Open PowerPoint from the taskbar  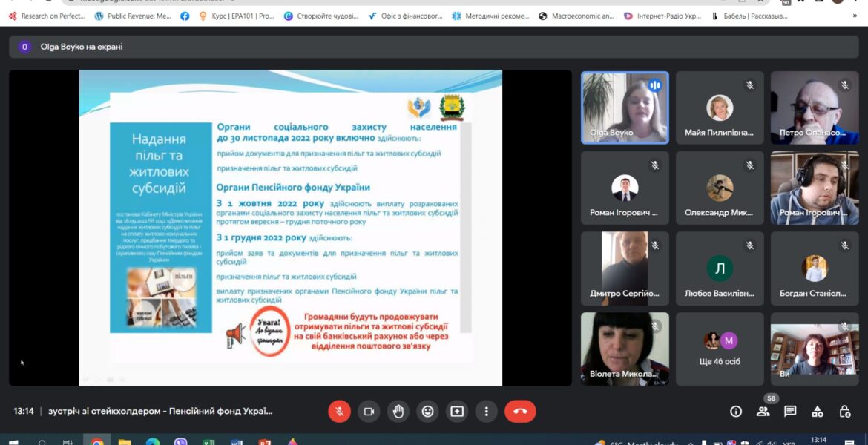coord(265,441)
